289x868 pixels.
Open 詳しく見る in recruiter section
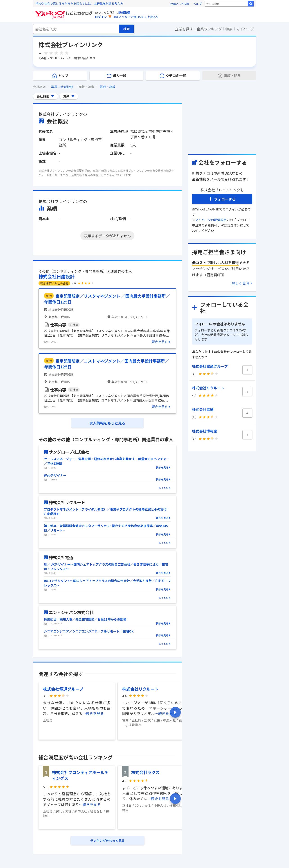242,283
